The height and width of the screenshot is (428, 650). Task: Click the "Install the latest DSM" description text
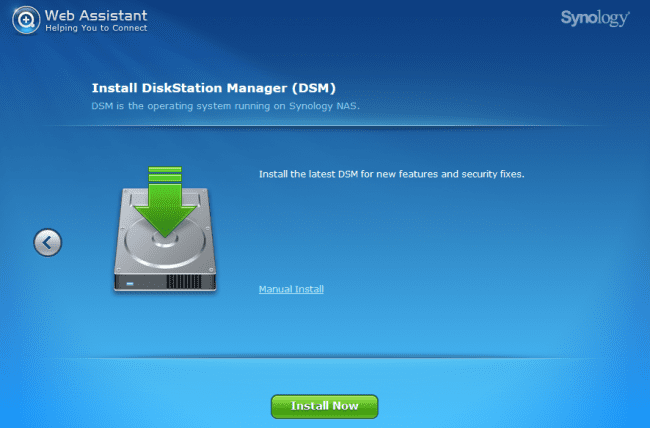pos(391,174)
